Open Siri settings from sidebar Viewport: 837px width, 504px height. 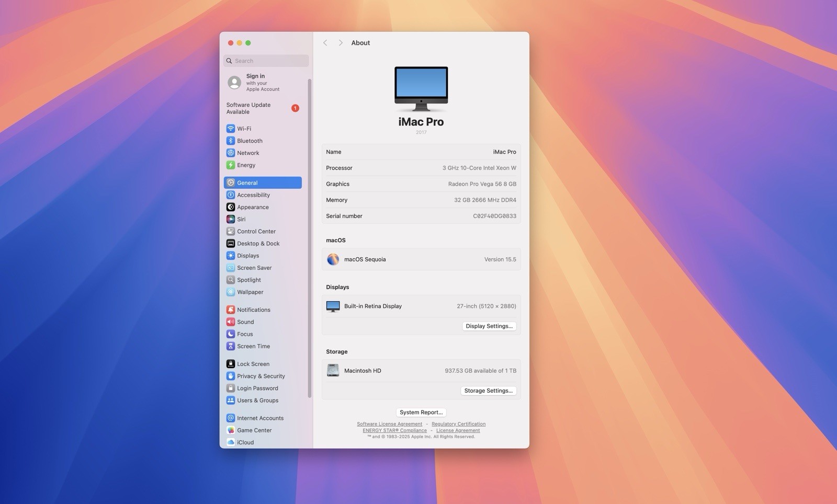tap(241, 219)
